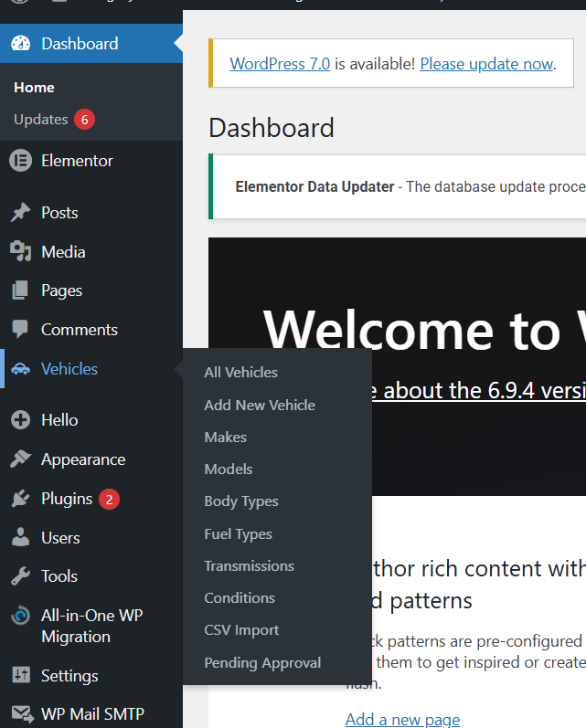This screenshot has height=728, width=586.
Task: Open Vehicles menu label
Action: [69, 369]
